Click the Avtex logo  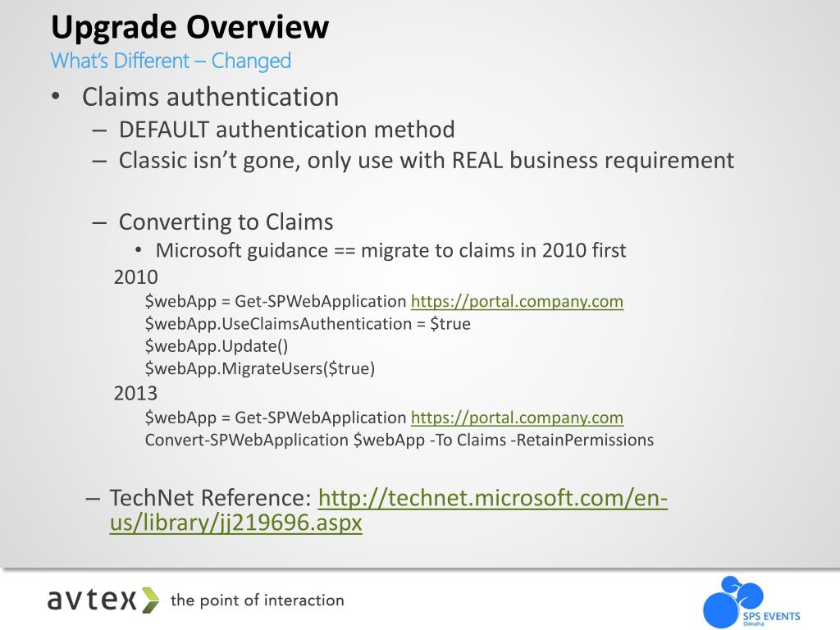click(104, 600)
